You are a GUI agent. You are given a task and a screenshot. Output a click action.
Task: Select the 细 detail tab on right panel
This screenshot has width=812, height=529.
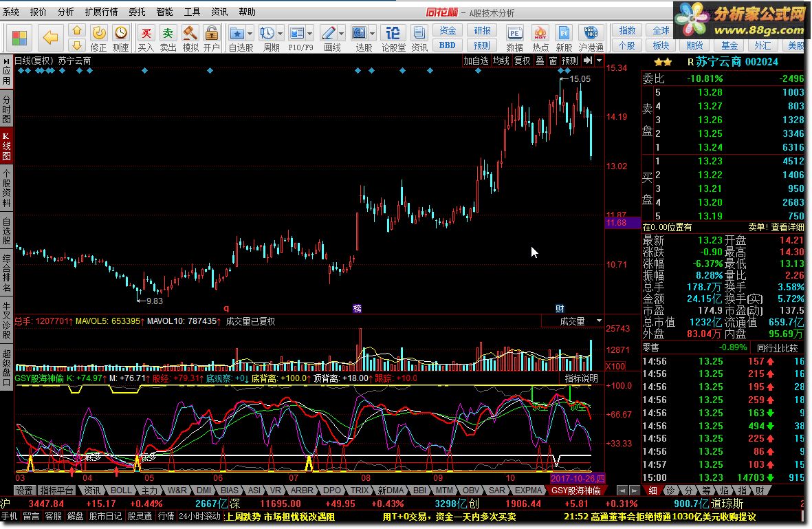[653, 490]
